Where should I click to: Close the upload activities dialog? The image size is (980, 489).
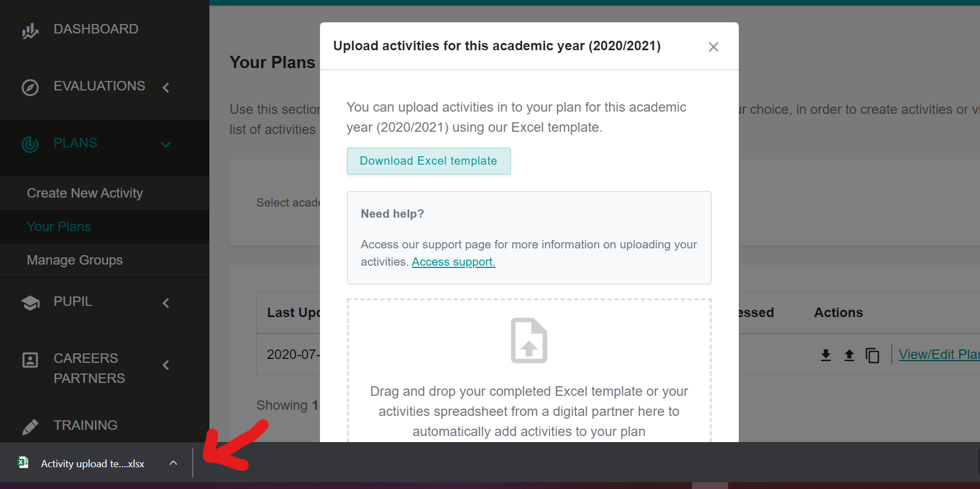pos(713,47)
